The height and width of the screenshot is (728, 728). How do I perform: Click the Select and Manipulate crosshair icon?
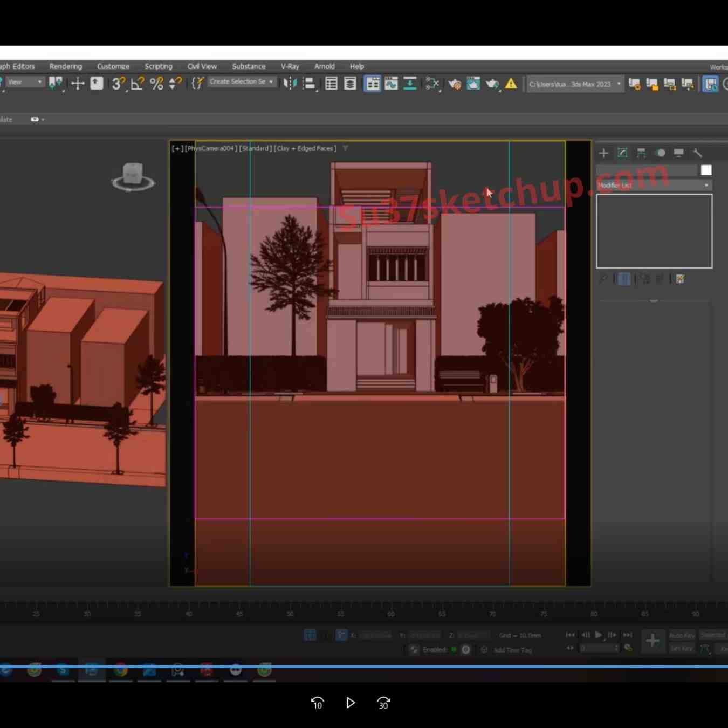point(78,84)
